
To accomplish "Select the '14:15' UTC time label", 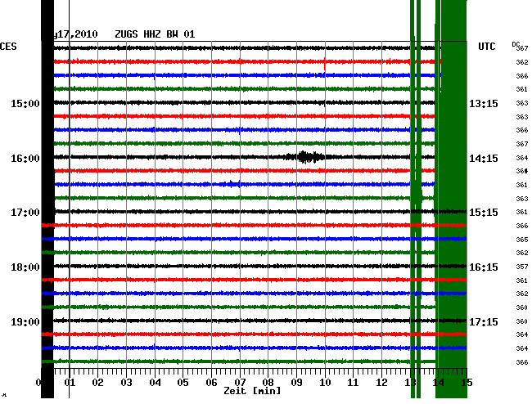I will (484, 159).
